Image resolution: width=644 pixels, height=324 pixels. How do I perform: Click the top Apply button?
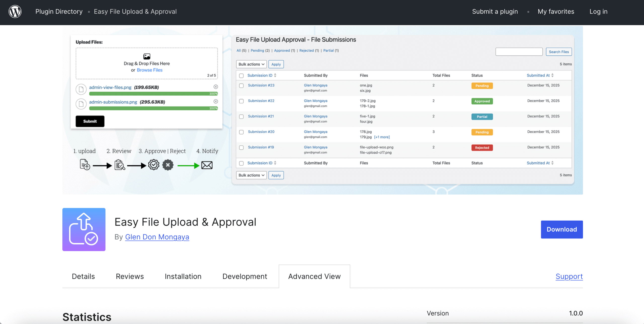coord(276,64)
